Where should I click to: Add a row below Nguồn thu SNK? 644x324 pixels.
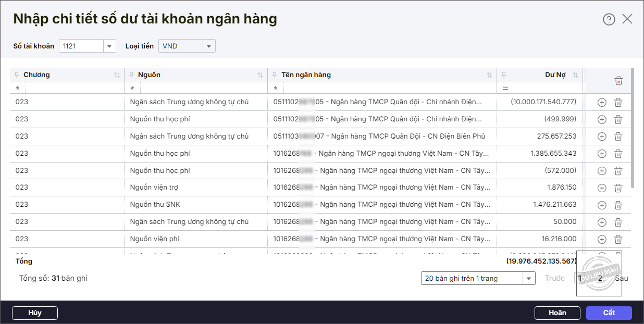point(602,205)
